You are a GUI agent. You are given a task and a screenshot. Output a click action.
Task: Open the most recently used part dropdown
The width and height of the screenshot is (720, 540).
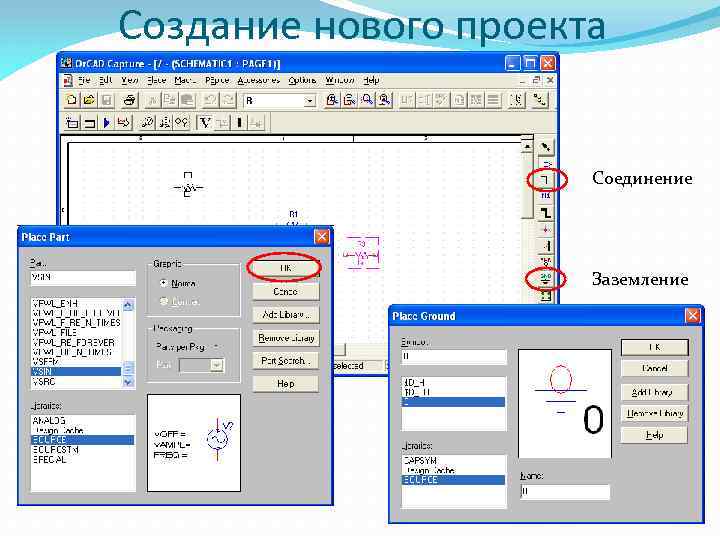point(309,101)
